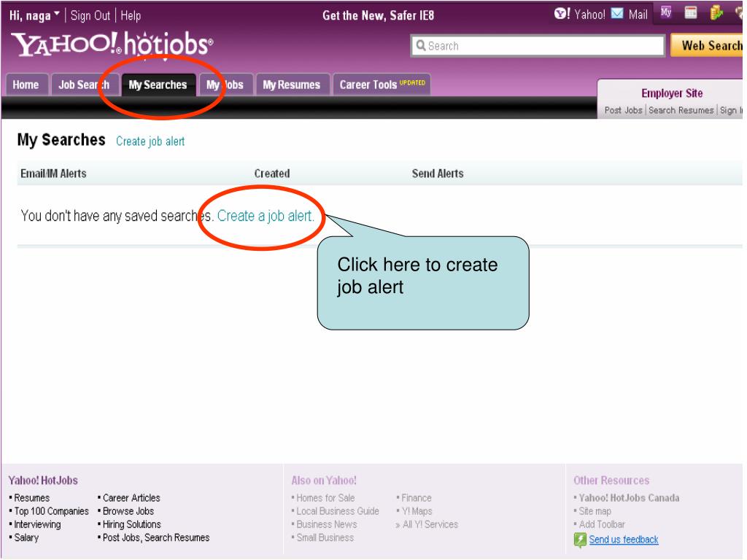This screenshot has height=560, width=747.
Task: Click Post Jobs under Employer Site
Action: click(x=623, y=111)
